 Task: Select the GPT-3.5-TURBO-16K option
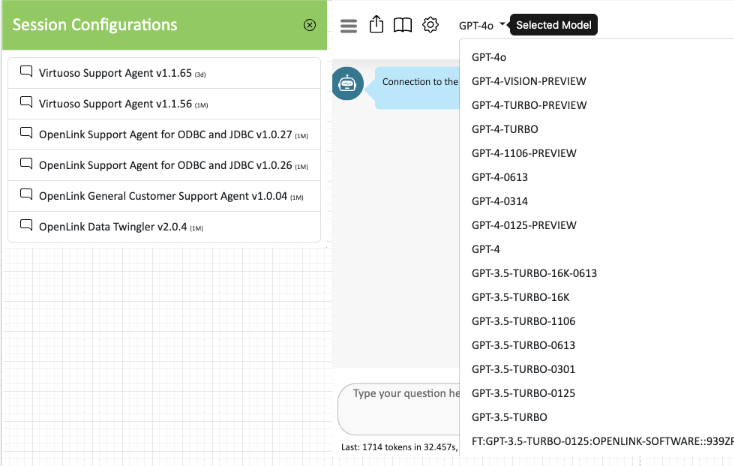pos(520,297)
